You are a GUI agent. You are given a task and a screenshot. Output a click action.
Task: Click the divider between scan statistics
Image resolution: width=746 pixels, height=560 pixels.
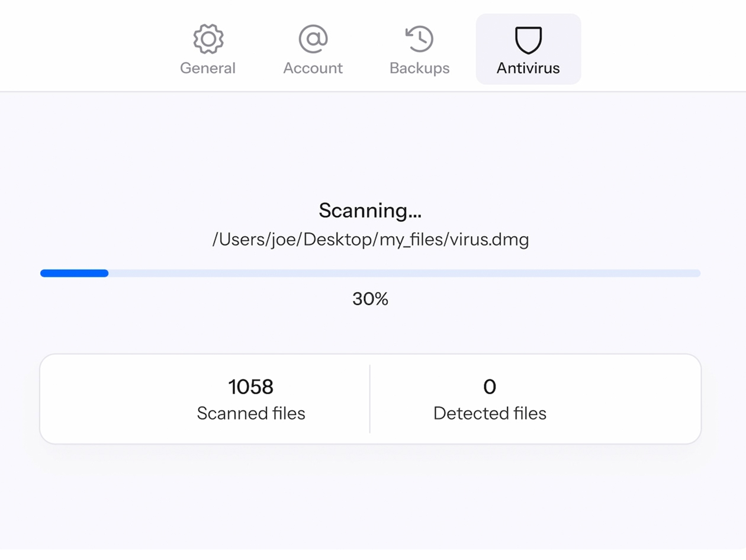click(369, 398)
